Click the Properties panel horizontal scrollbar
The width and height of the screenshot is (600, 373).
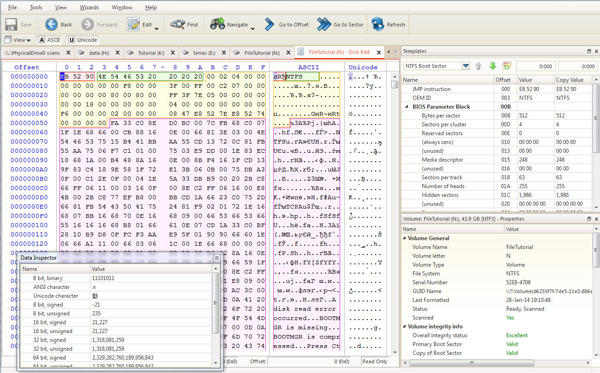point(497,362)
